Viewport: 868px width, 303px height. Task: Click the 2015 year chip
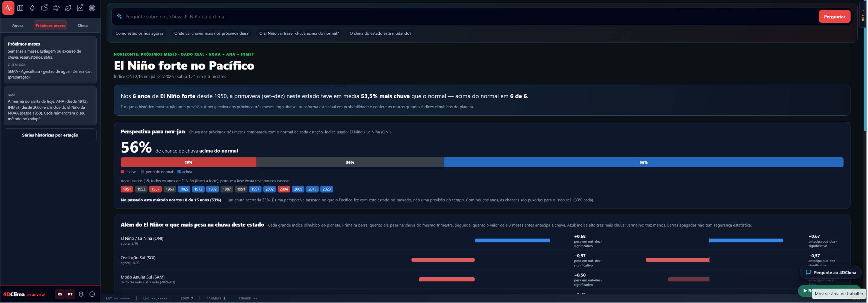click(312, 189)
